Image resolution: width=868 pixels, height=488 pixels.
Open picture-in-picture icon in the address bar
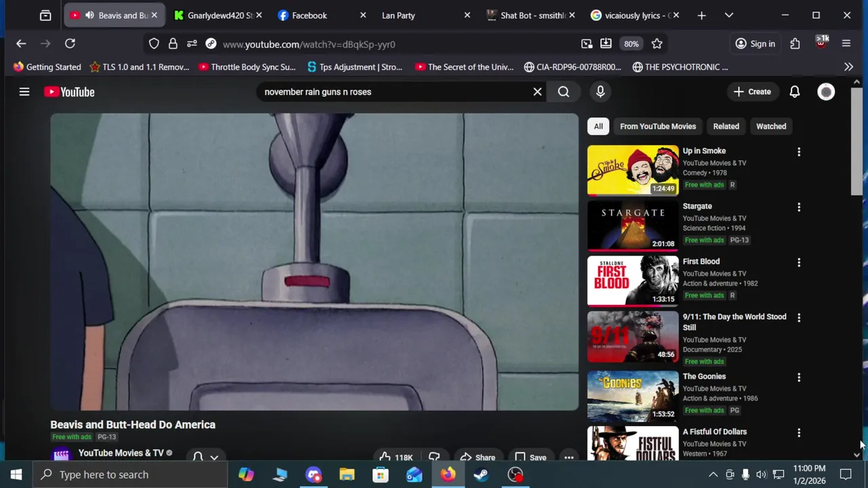click(x=587, y=43)
